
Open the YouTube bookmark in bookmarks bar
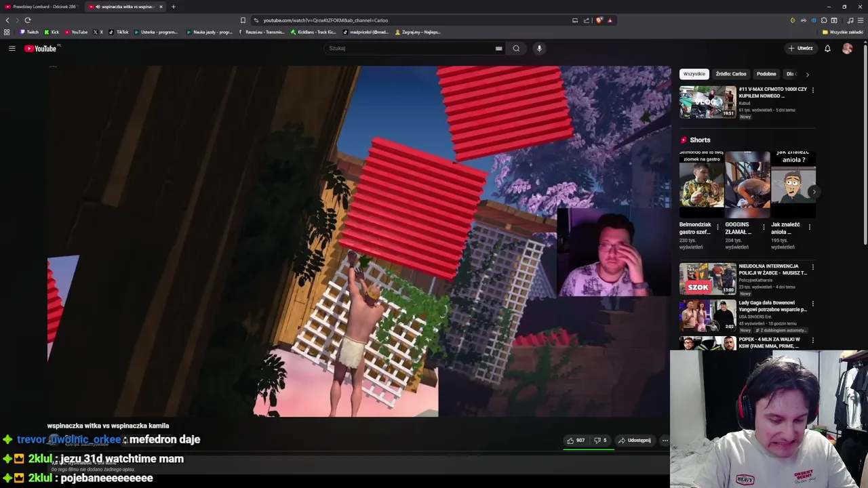coord(76,32)
